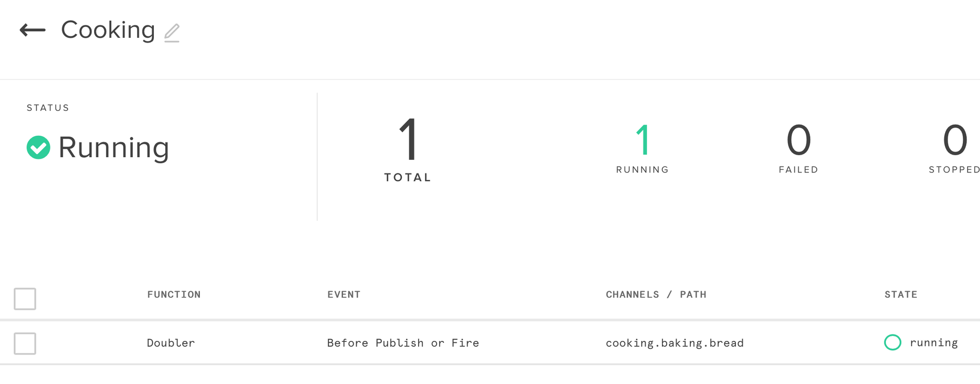The width and height of the screenshot is (980, 384).
Task: Click the CHANNELS / PATH column header
Action: pos(656,294)
